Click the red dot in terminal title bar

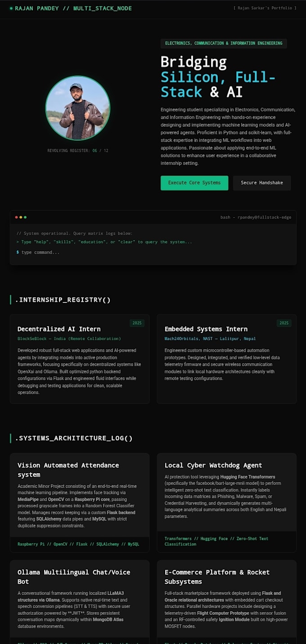point(17,217)
